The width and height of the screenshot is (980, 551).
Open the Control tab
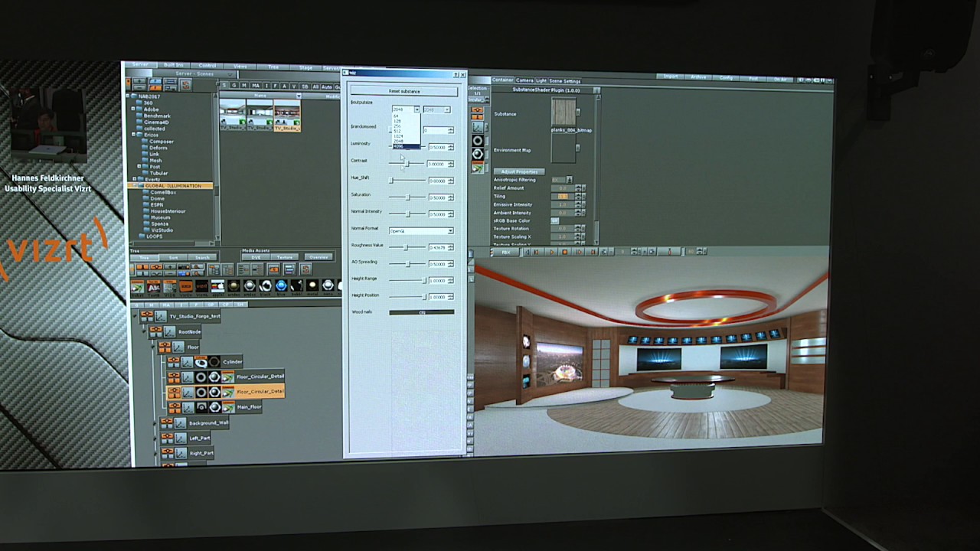[207, 66]
